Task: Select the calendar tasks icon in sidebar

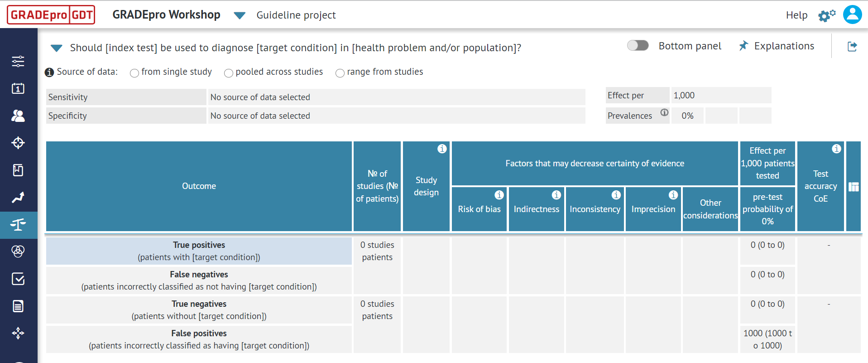Action: click(18, 89)
